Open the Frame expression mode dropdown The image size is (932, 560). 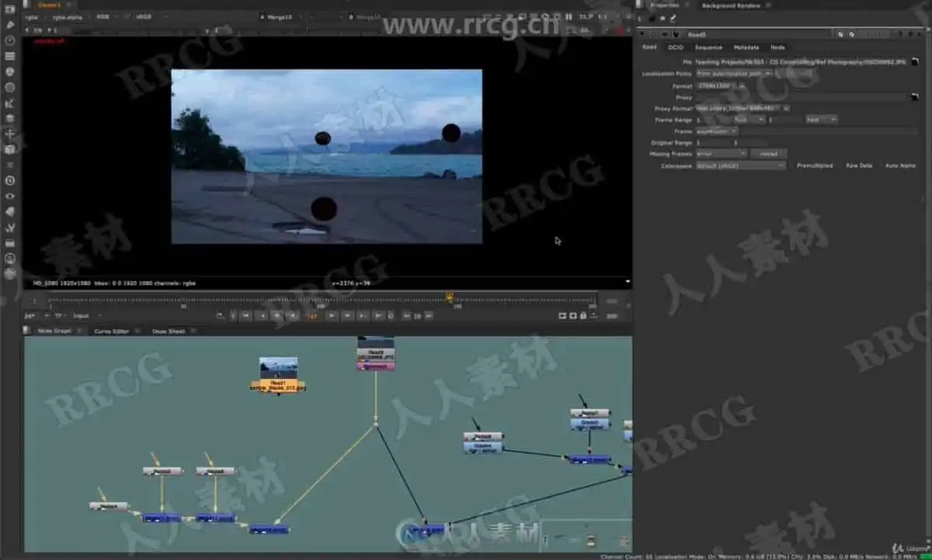click(717, 131)
